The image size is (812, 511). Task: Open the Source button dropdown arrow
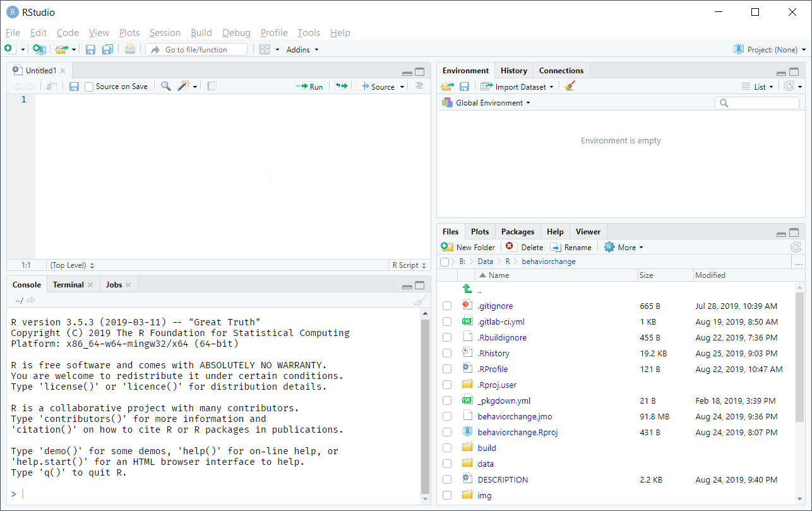[403, 87]
